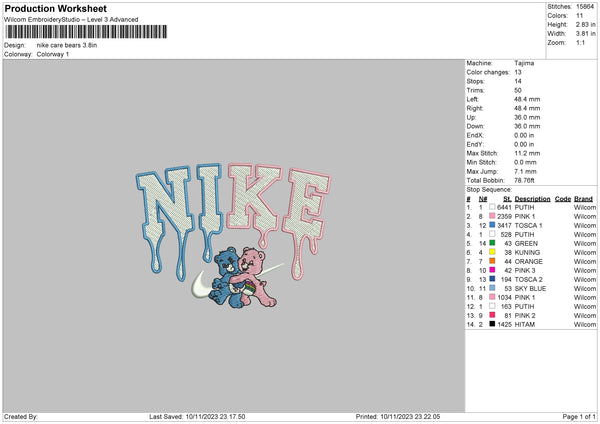The image size is (600, 424).
Task: Click the 'Stop Sequence:' heading
Action: [x=489, y=189]
